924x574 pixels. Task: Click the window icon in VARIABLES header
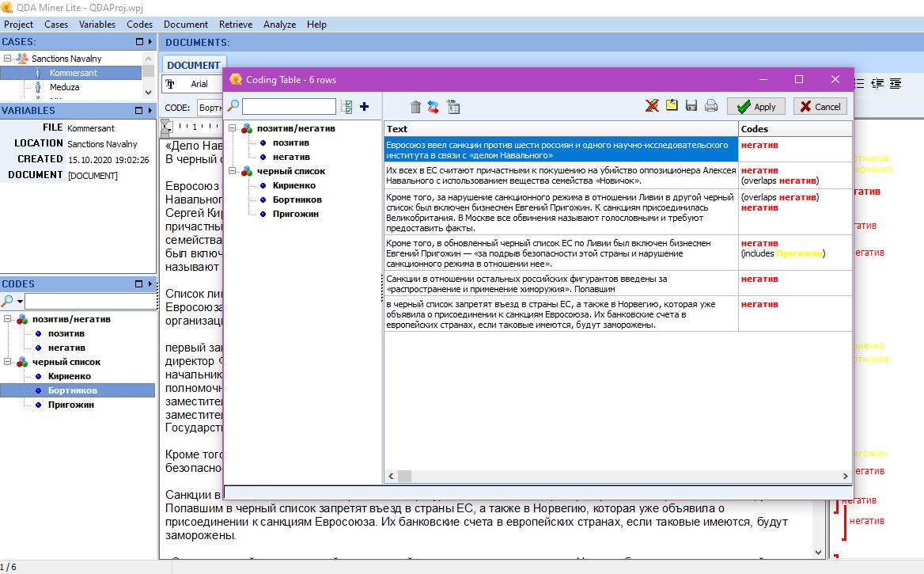pos(139,110)
